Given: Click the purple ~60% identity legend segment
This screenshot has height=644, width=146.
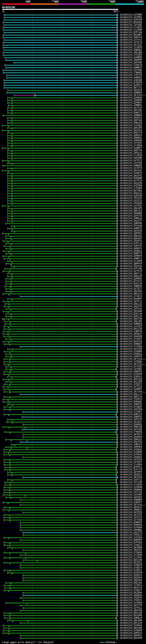Looking at the screenshot, I should (73, 4).
